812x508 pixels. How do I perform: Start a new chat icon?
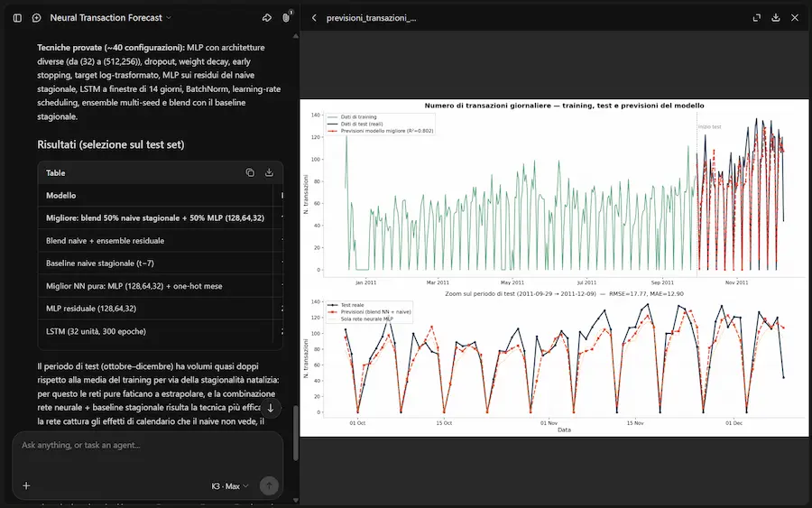click(x=36, y=18)
